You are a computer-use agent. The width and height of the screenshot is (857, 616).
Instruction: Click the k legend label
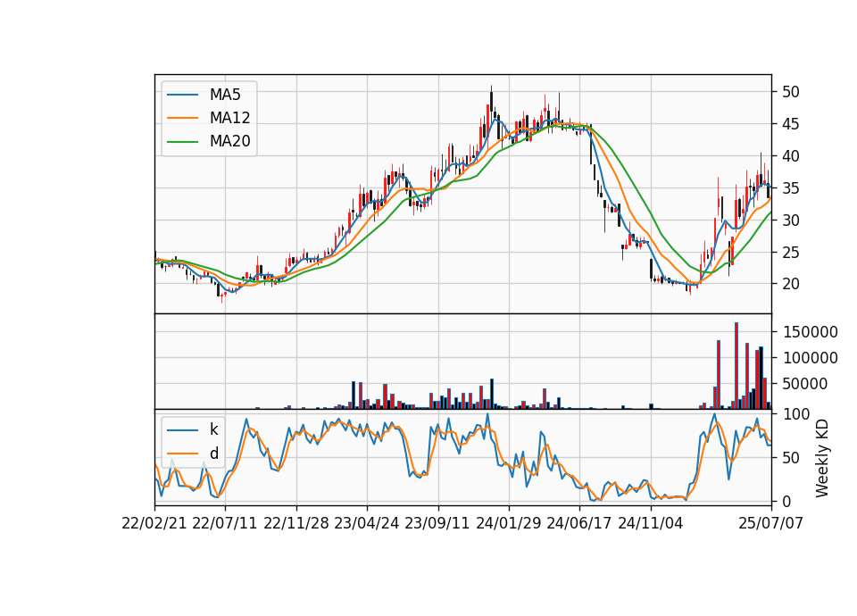[213, 429]
